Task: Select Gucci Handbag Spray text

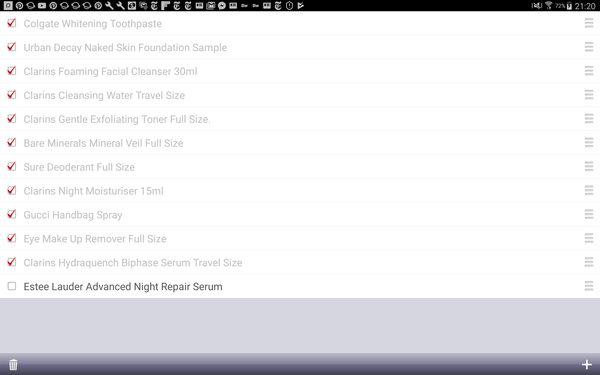Action: 73,215
